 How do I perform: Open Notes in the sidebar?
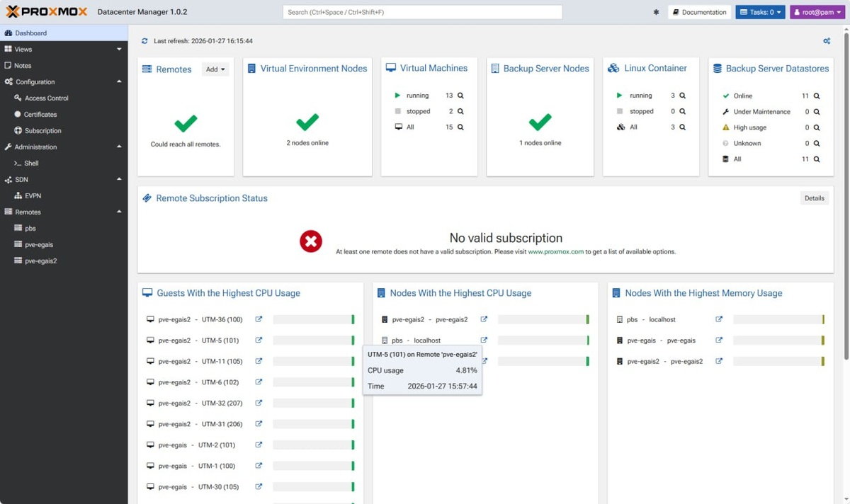click(64, 66)
